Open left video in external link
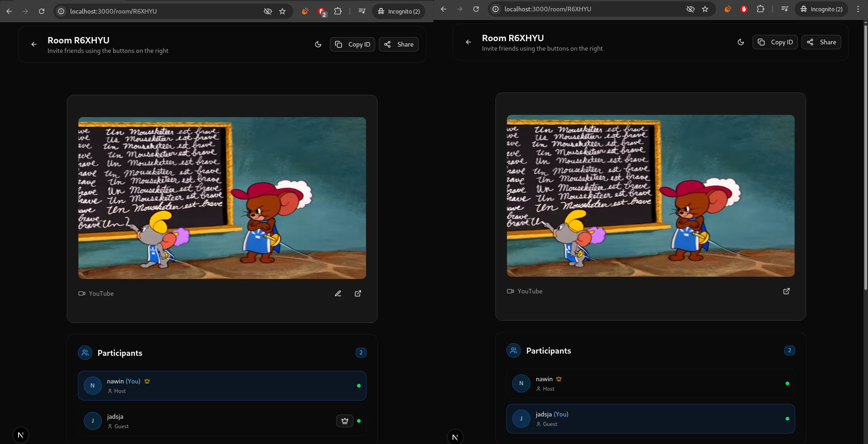The width and height of the screenshot is (868, 444). [358, 293]
